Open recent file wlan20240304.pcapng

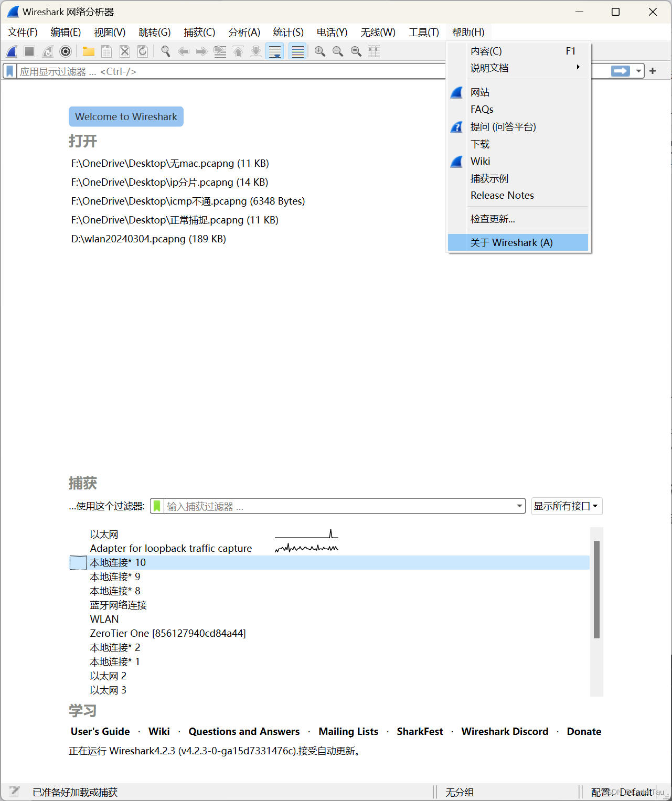(148, 239)
